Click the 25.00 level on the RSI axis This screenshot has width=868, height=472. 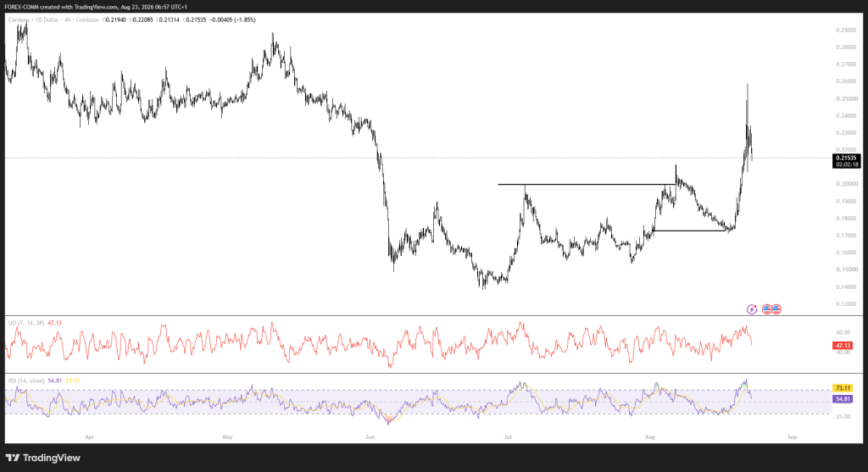843,417
